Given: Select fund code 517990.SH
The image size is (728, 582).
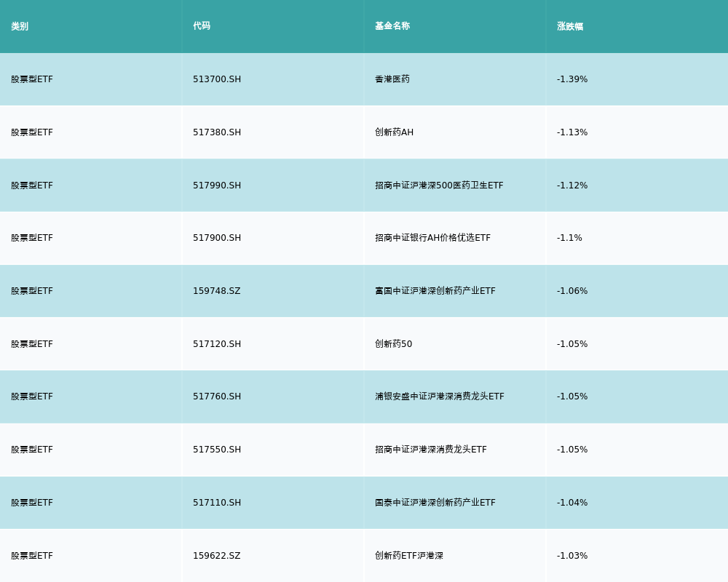Looking at the screenshot, I should [217, 186].
